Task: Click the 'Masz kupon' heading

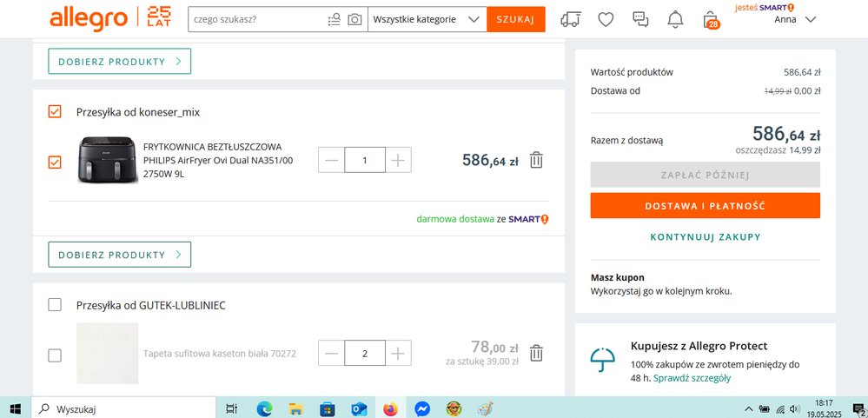Action: click(617, 278)
